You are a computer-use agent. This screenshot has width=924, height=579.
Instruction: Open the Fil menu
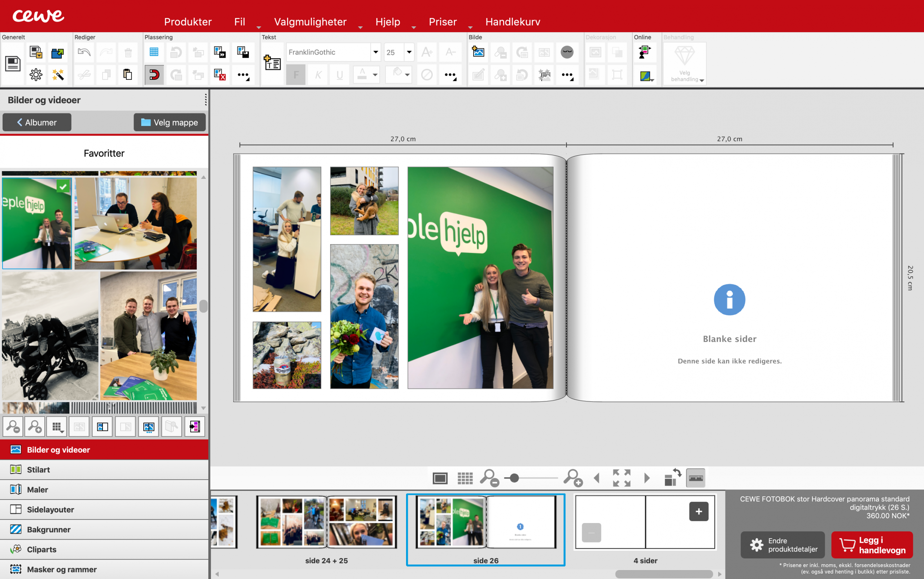(240, 22)
